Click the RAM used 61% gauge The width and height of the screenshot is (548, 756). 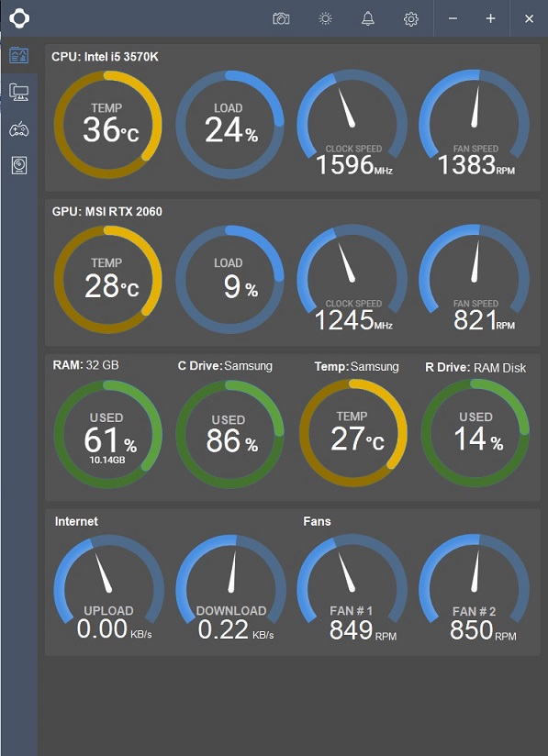[108, 434]
